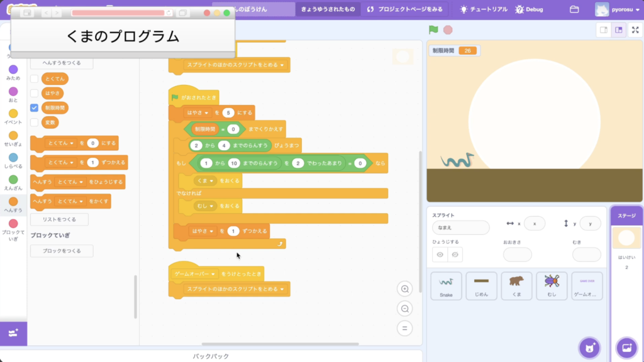The width and height of the screenshot is (644, 362).
Task: Click the sprite なまえ input field
Action: (x=460, y=228)
